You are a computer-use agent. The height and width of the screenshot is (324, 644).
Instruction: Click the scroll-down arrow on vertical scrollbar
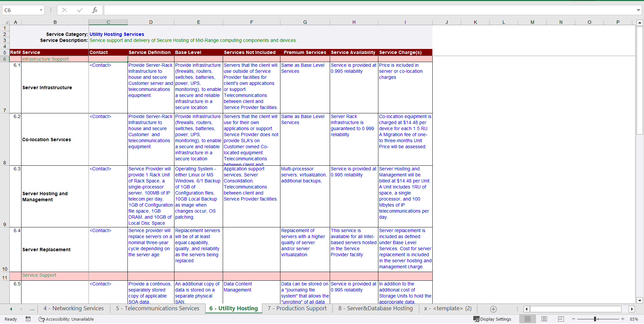coord(640,301)
